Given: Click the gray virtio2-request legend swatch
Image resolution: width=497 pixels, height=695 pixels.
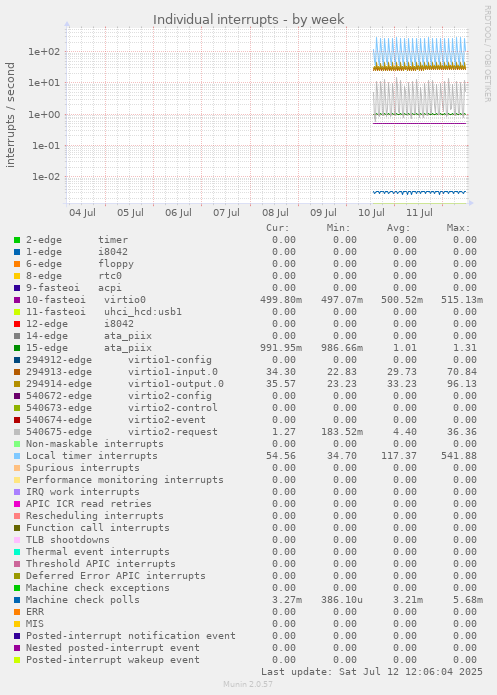Looking at the screenshot, I should click(17, 432).
